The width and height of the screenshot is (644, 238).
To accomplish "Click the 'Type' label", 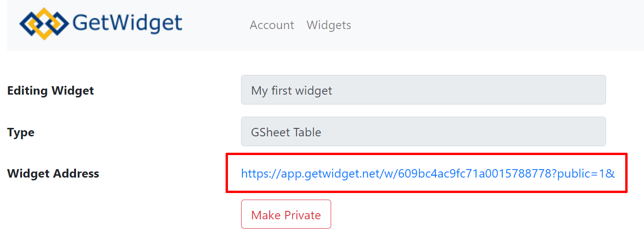I will point(21,133).
